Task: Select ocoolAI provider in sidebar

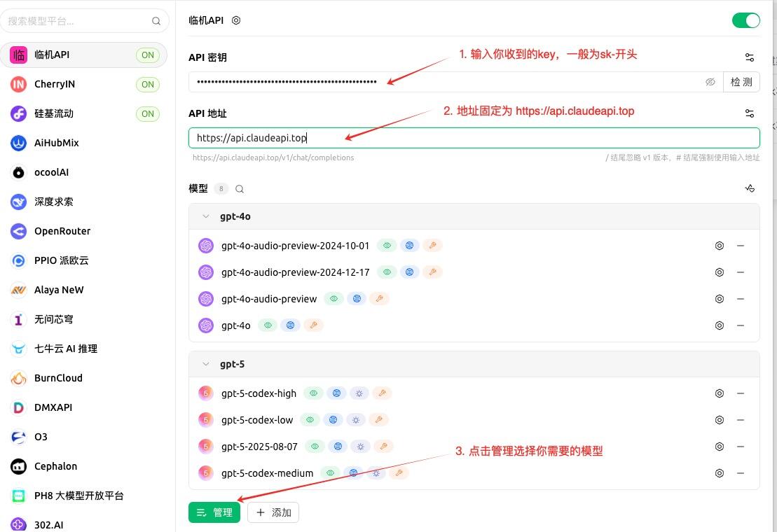Action: click(83, 172)
